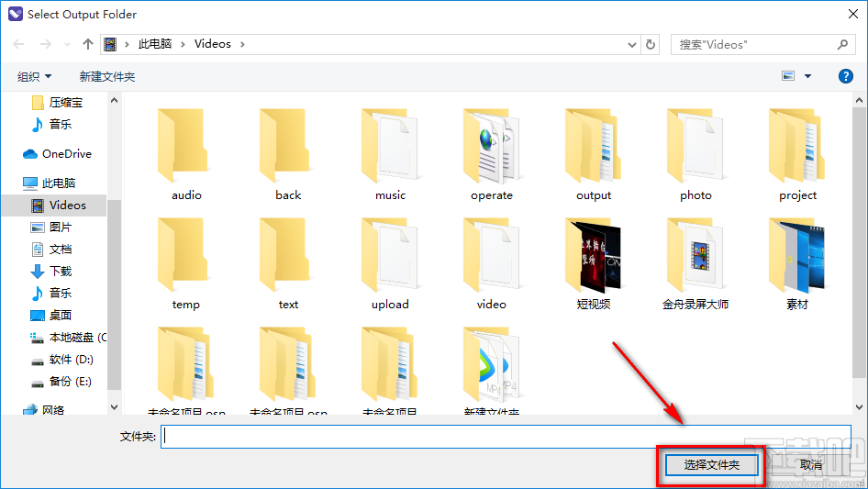868x489 pixels.
Task: Open recent locations dropdown arrow
Action: click(68, 44)
